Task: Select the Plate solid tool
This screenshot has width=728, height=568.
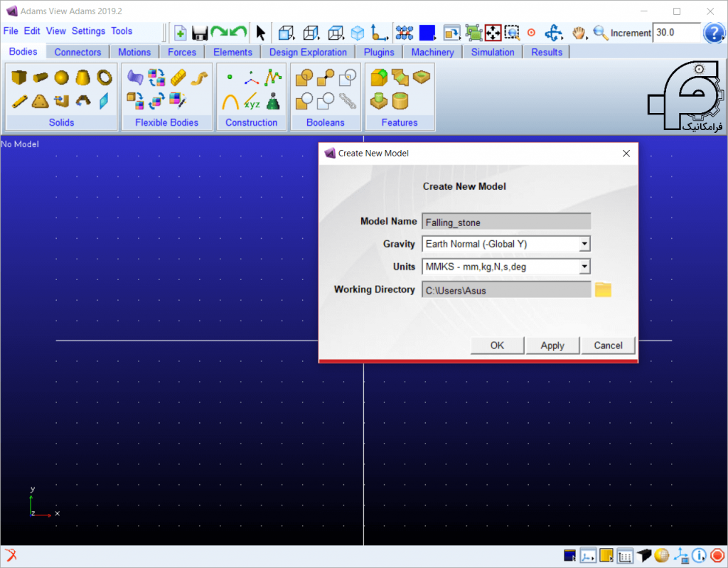Action: click(x=41, y=101)
